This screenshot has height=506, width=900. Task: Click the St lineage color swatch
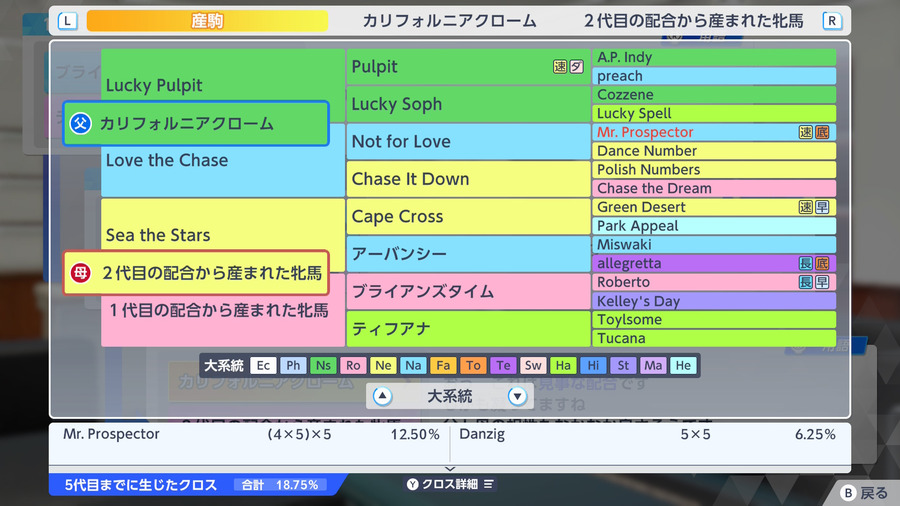coord(623,365)
